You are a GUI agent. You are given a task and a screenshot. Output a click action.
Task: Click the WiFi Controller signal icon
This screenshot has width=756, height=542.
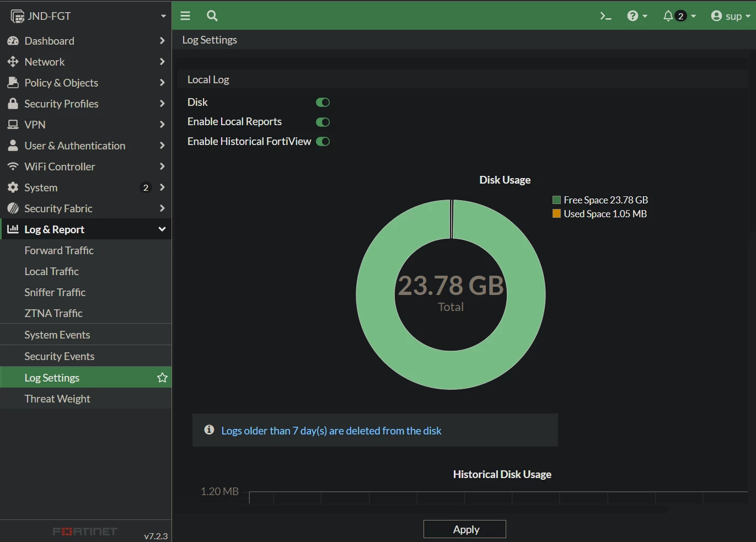click(13, 167)
